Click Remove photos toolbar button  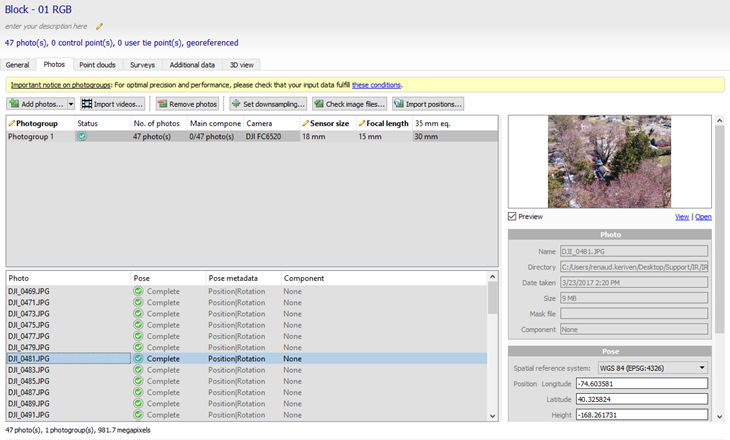point(186,104)
